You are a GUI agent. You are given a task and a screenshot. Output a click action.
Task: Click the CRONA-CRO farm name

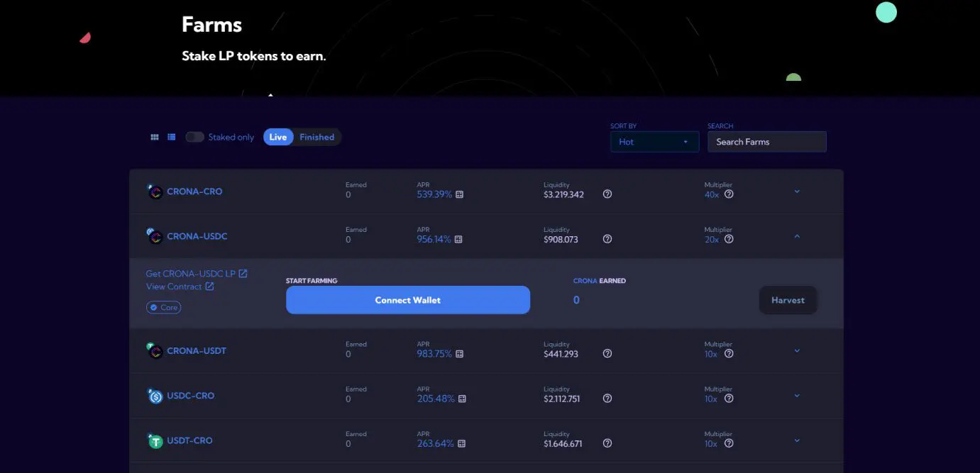(194, 191)
